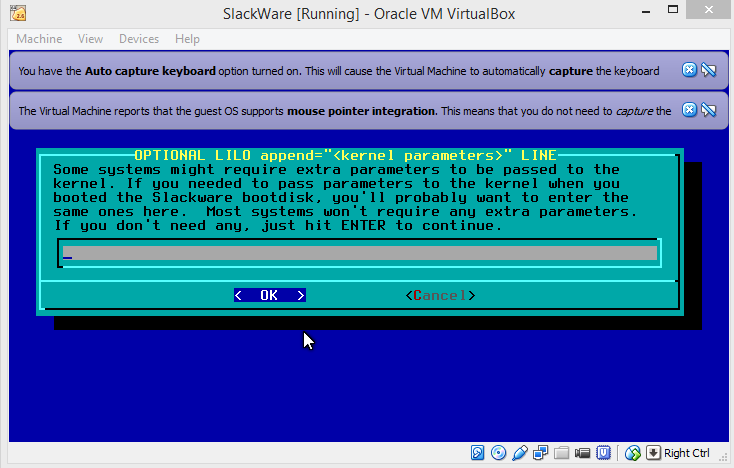Click the mouse integration status icon
Viewport: 734px width, 468px height.
pyautogui.click(x=632, y=453)
